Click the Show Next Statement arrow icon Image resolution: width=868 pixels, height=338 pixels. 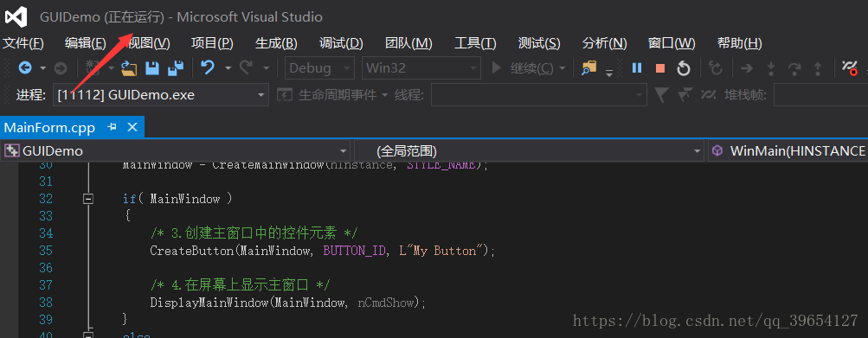[x=747, y=68]
